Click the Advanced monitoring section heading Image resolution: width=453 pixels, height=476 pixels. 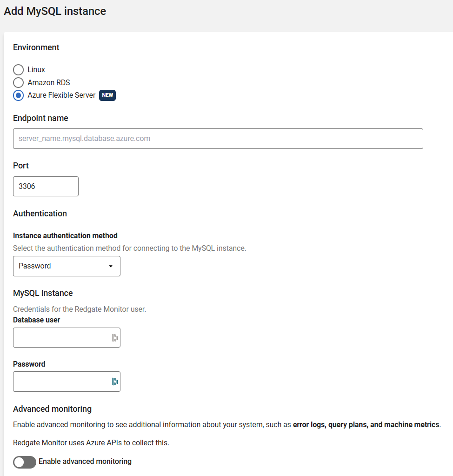click(x=52, y=409)
